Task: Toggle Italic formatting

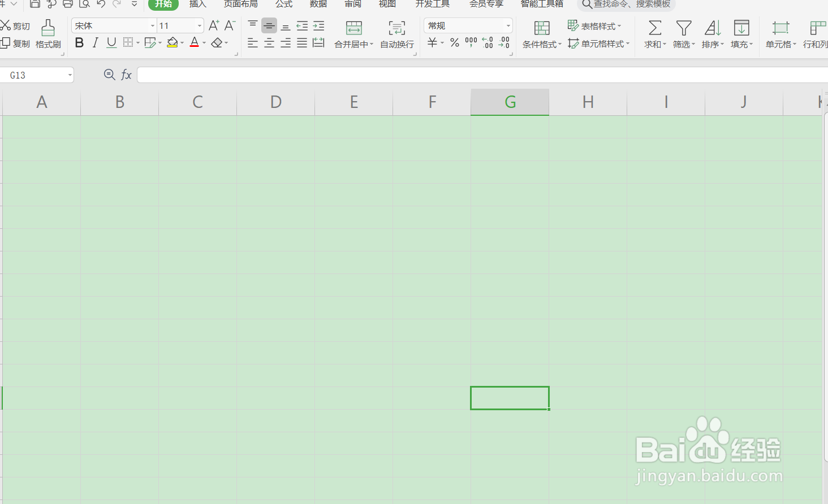Action: point(96,43)
